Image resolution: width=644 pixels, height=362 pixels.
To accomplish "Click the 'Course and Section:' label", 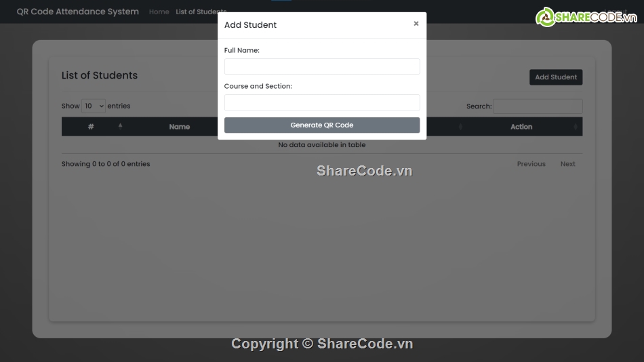I will tap(258, 86).
